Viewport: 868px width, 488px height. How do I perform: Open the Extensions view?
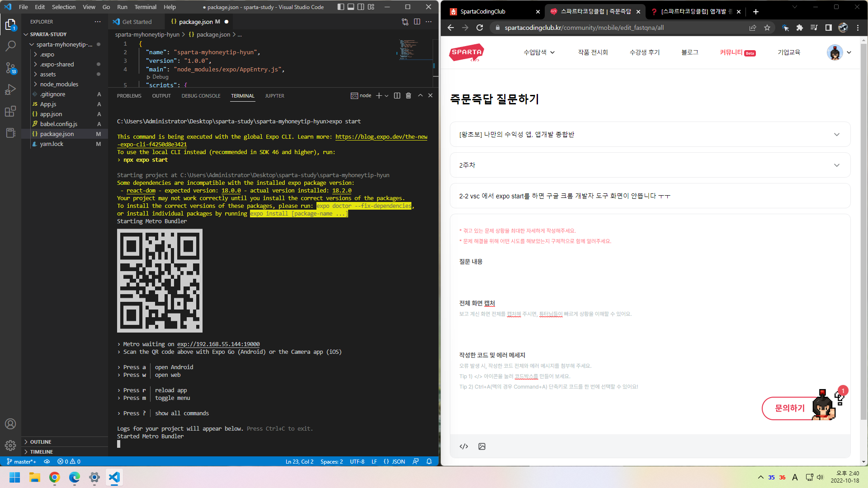click(10, 111)
